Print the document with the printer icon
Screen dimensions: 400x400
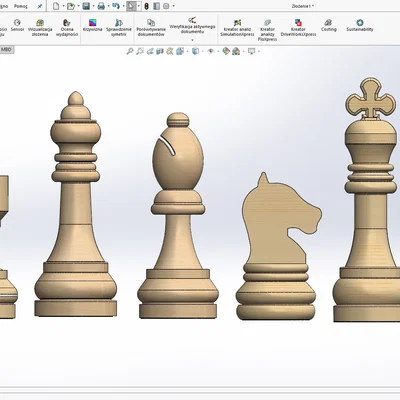[x=101, y=6]
